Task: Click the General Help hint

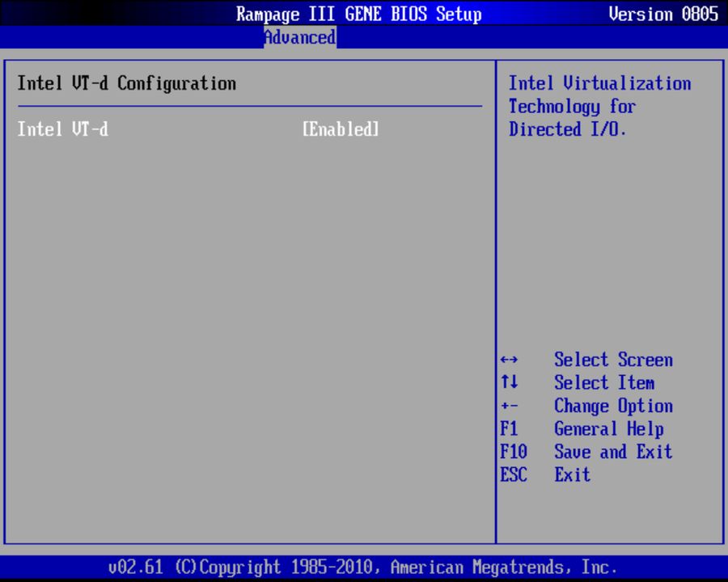Action: coord(608,429)
